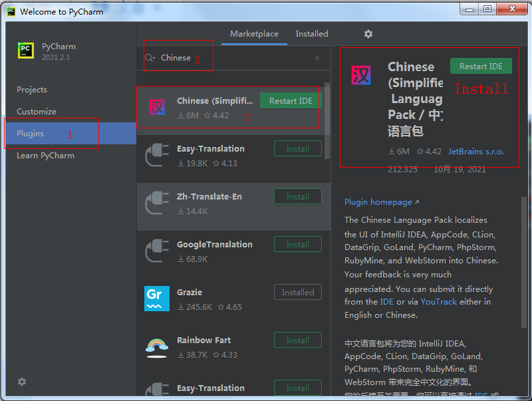
Task: Click the PyCharm logo in sidebar
Action: coord(26,51)
